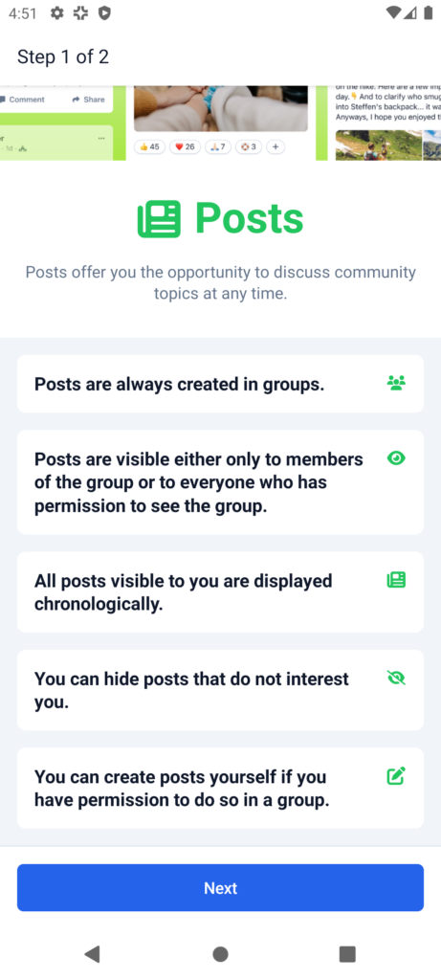Tap the thumbs up 45 reaction chip
The height and width of the screenshot is (980, 441).
(150, 146)
